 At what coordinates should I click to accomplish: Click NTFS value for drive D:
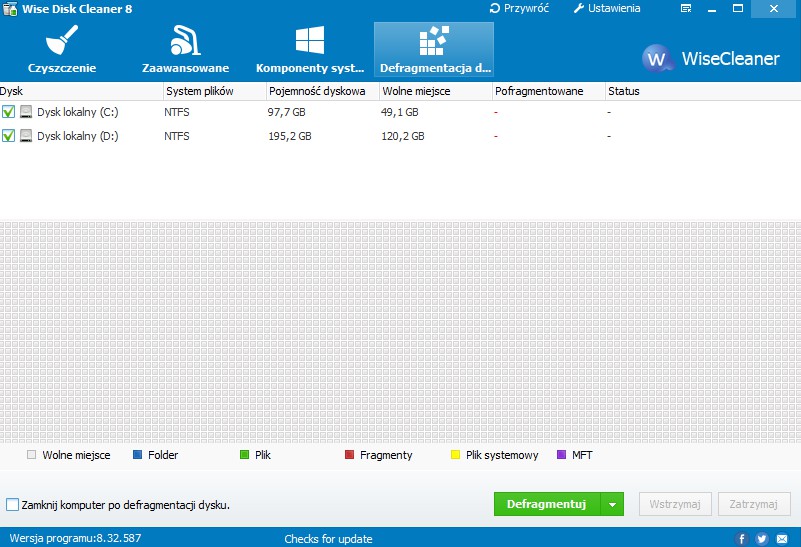(177, 136)
